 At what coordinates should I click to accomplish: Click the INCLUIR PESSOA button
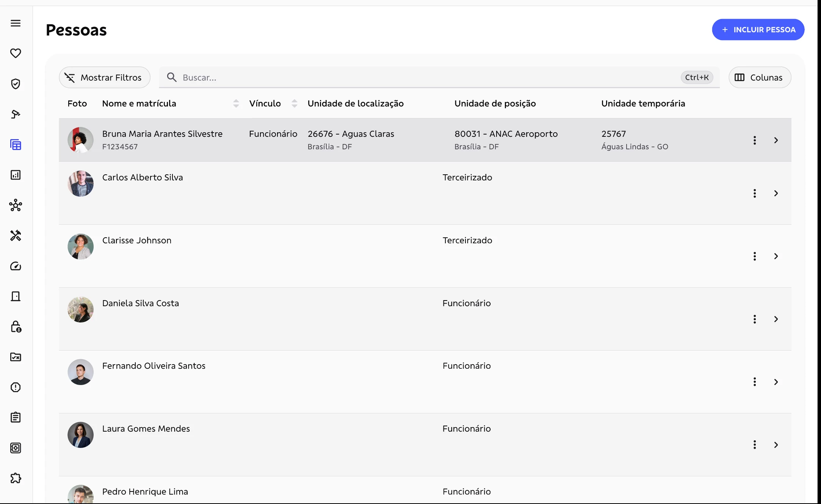(758, 30)
